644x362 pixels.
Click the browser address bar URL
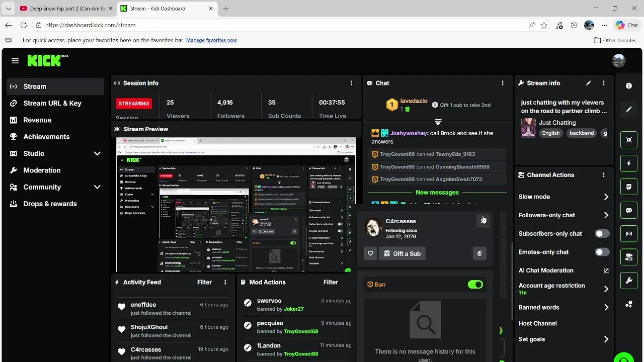point(91,25)
